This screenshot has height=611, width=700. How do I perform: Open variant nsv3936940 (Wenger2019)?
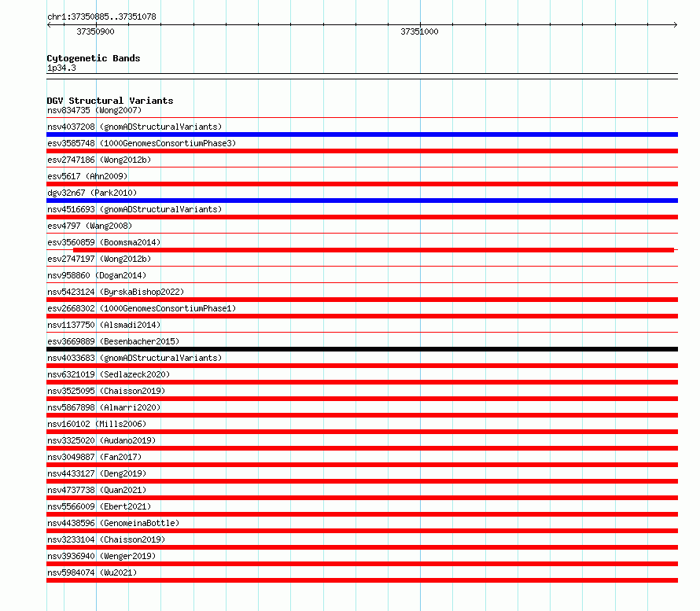pyautogui.click(x=101, y=556)
